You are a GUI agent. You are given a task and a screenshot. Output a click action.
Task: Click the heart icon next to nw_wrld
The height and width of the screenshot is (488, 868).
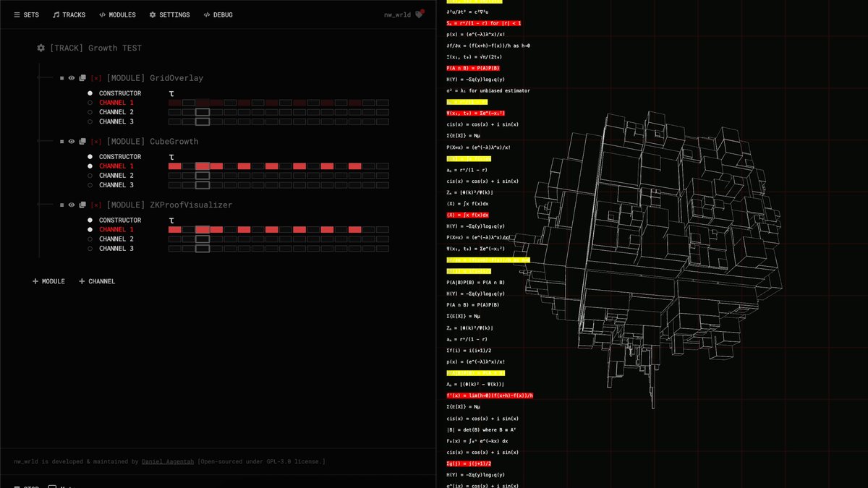419,14
